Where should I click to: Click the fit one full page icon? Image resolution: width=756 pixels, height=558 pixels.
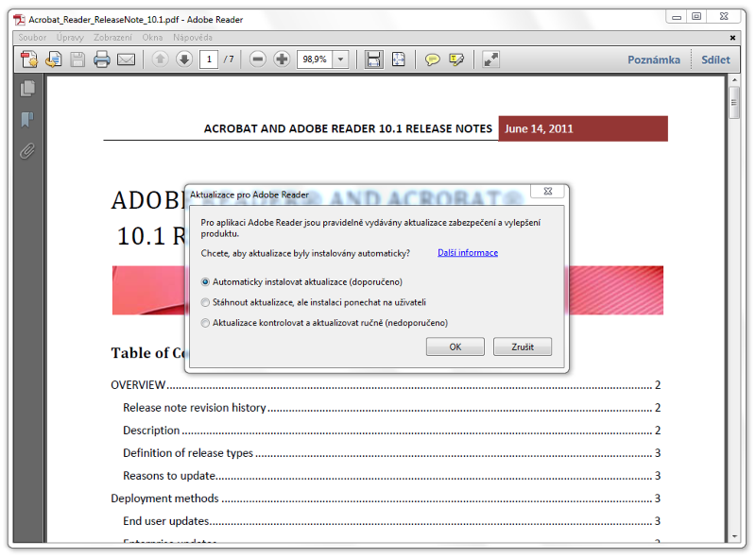click(x=398, y=59)
